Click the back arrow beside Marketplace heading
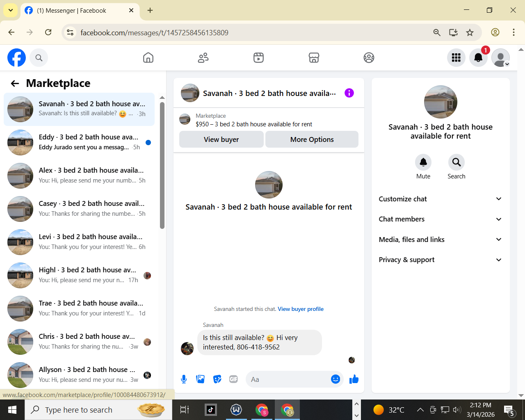The height and width of the screenshot is (420, 525). 15,84
